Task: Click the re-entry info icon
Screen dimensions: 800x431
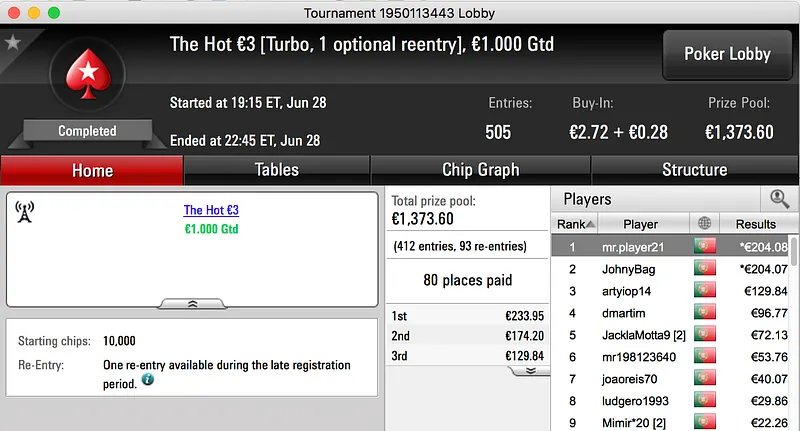Action: 148,380
